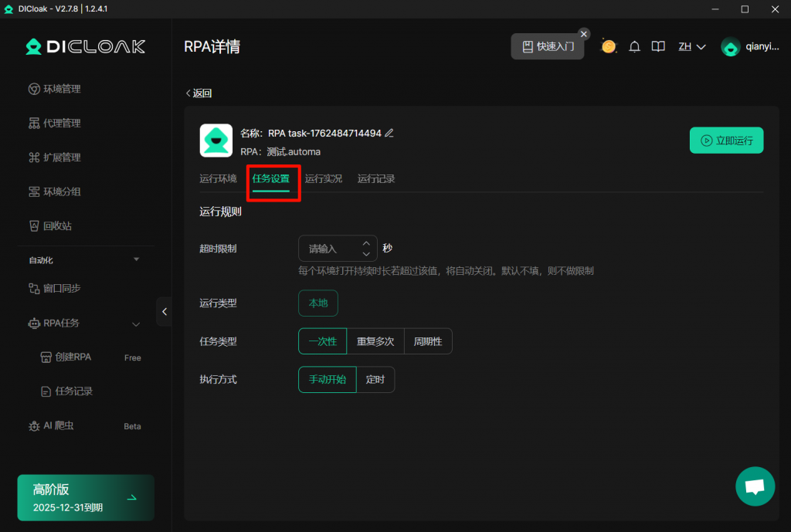Click the 立即运行 run now button
This screenshot has height=532, width=791.
click(x=726, y=141)
